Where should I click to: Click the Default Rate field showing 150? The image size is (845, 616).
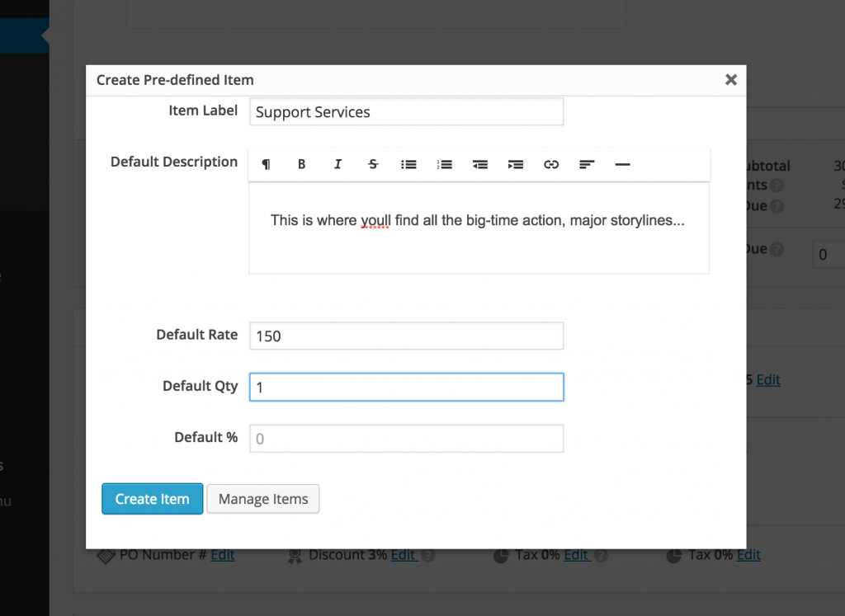tap(406, 336)
